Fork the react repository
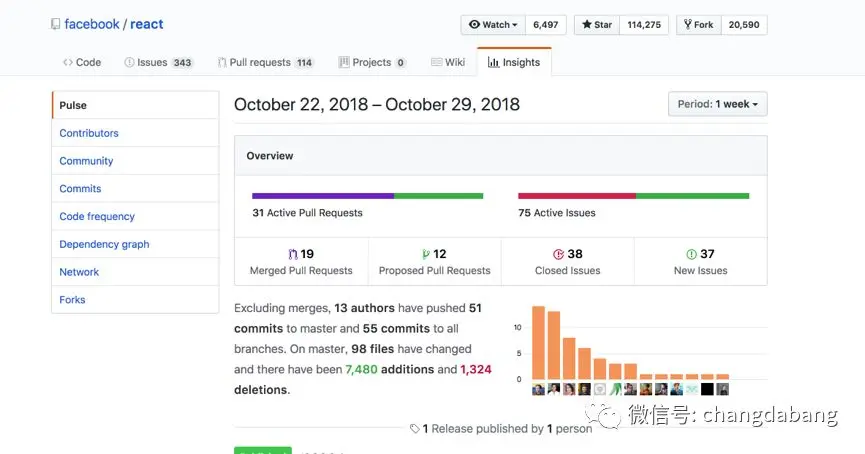Image resolution: width=865 pixels, height=454 pixels. coord(699,25)
